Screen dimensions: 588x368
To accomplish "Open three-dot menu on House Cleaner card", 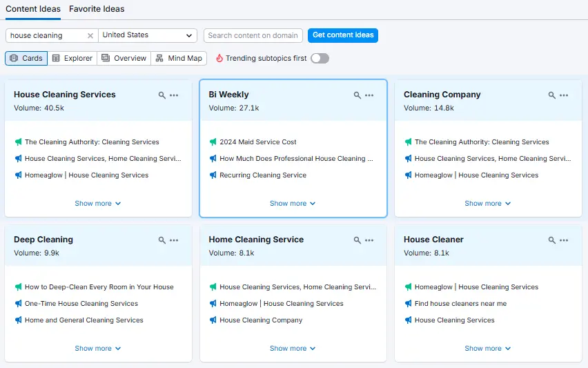I will click(x=564, y=240).
